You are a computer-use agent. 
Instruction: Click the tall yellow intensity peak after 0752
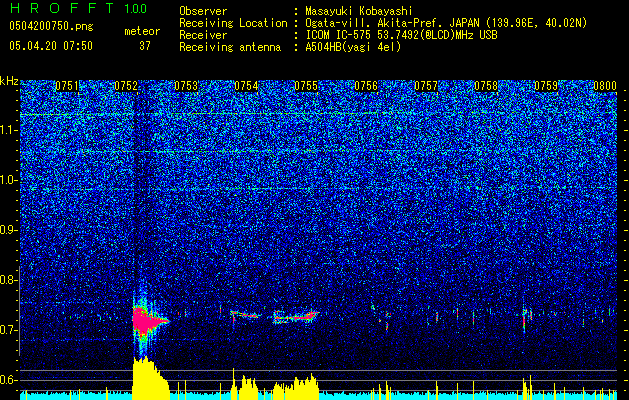149,378
